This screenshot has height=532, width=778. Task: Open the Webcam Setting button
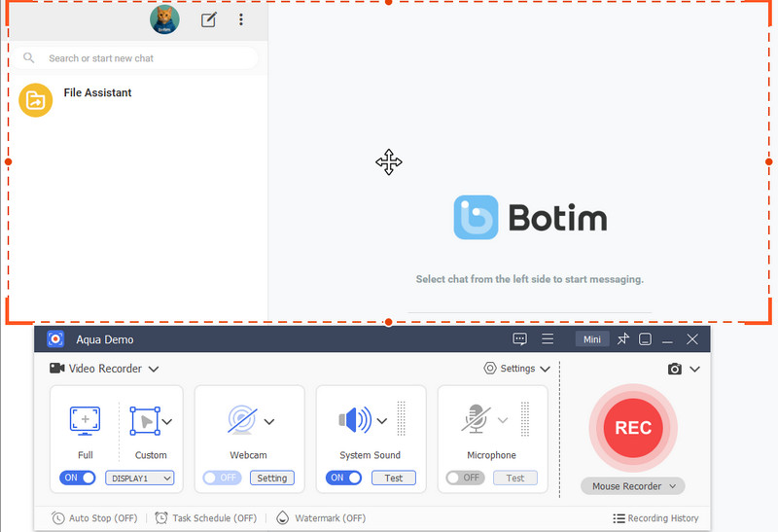(272, 478)
